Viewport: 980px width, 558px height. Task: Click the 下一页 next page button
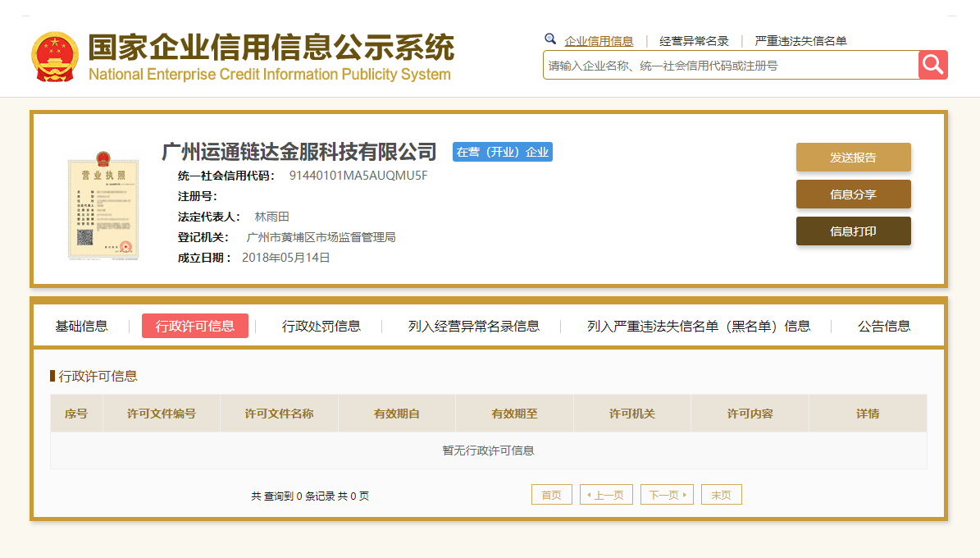(x=667, y=494)
